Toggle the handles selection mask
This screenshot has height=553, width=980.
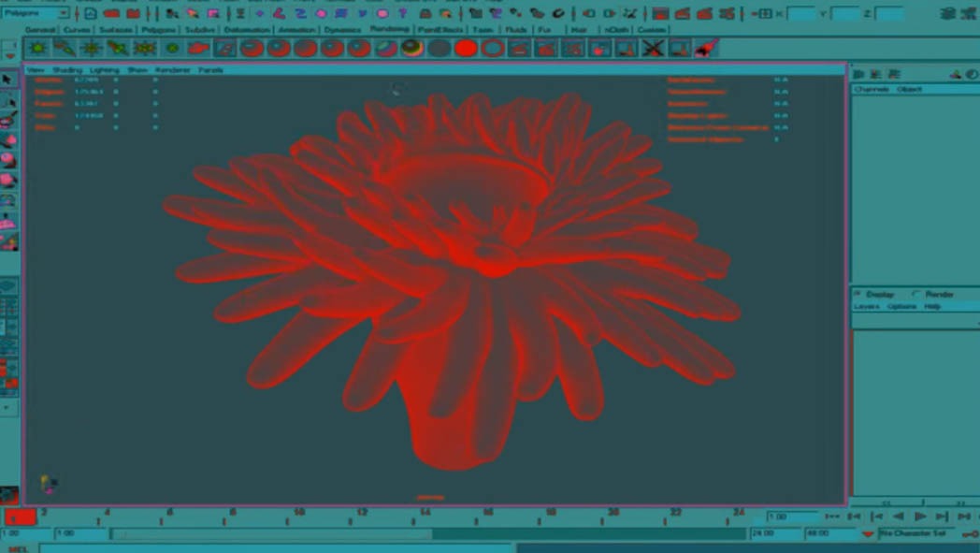click(259, 13)
